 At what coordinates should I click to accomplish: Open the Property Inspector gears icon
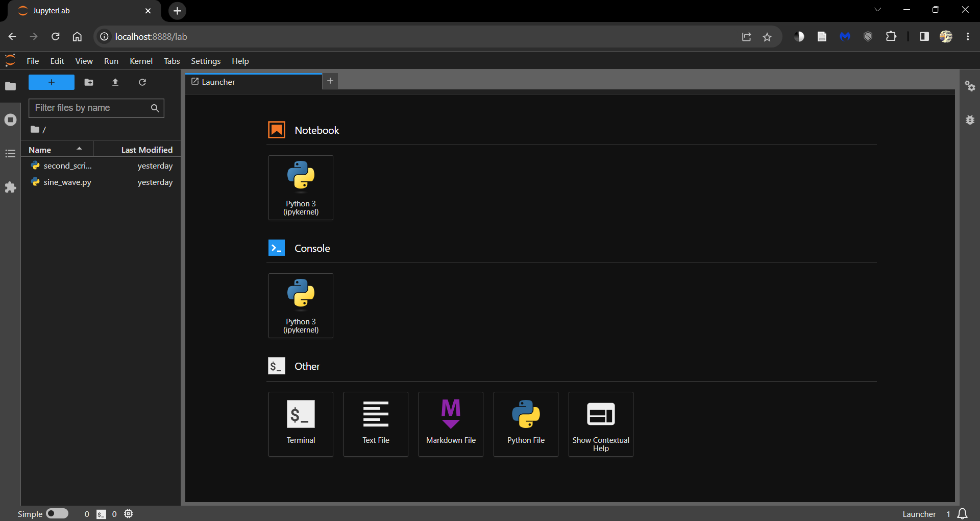[970, 86]
